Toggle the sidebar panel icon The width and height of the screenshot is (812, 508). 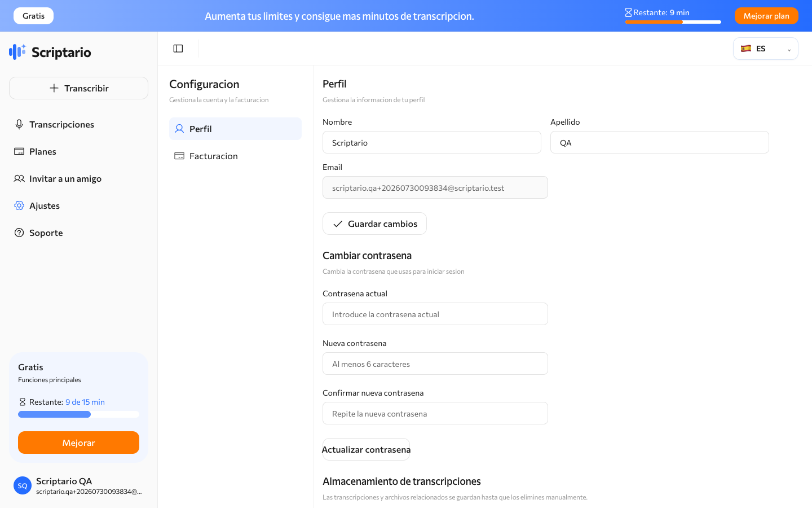tap(178, 49)
